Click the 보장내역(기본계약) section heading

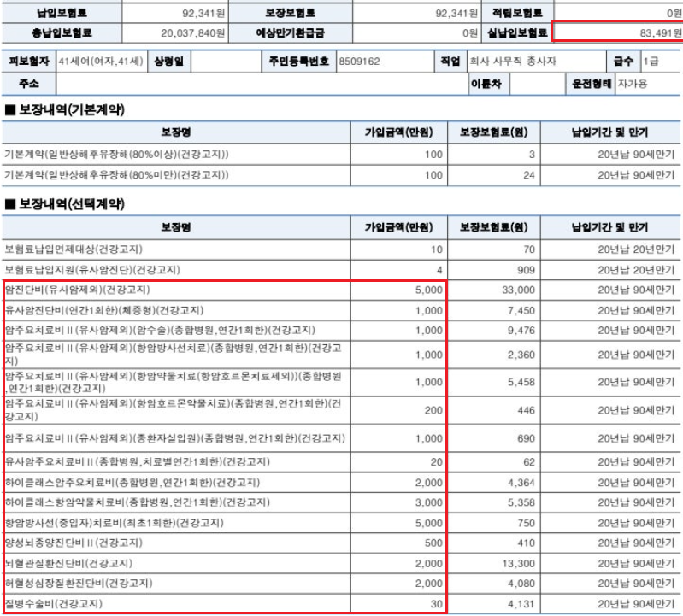tap(65, 109)
